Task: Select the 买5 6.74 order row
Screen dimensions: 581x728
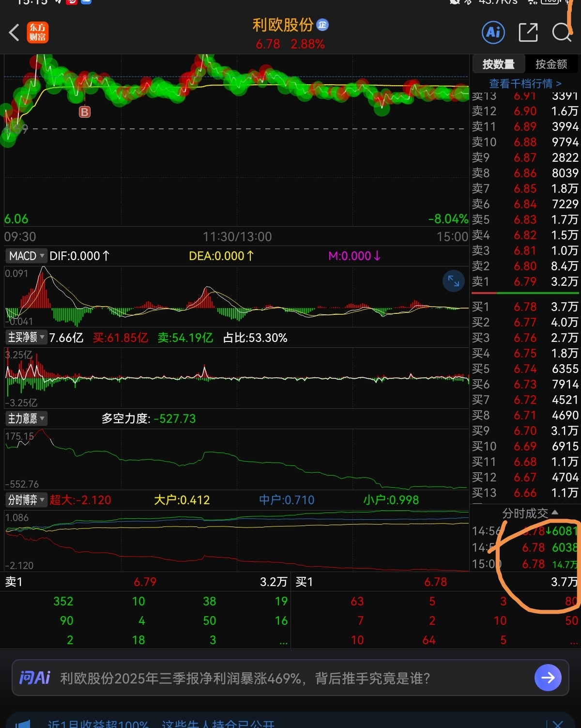Action: pyautogui.click(x=525, y=369)
